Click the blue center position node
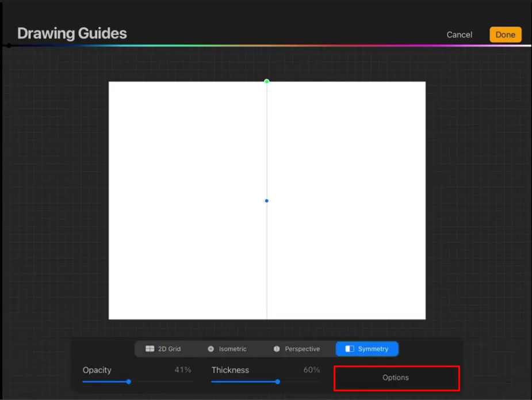532x400 pixels. pos(267,201)
